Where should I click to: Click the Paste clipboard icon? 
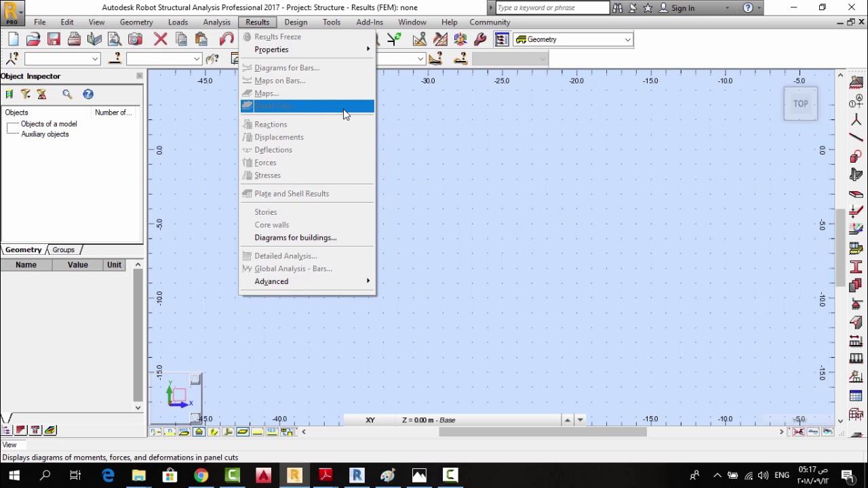pyautogui.click(x=201, y=39)
